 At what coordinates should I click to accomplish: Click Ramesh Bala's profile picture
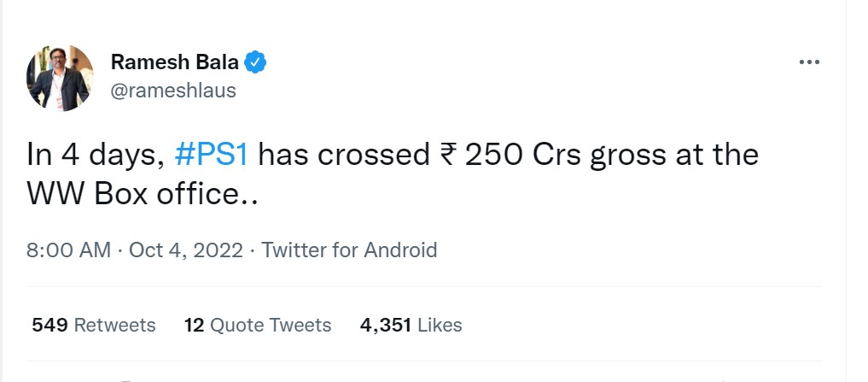[x=60, y=78]
